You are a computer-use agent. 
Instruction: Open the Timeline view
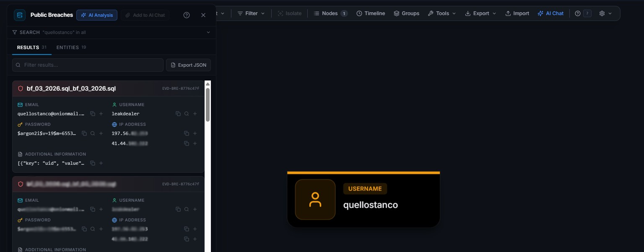coord(371,13)
